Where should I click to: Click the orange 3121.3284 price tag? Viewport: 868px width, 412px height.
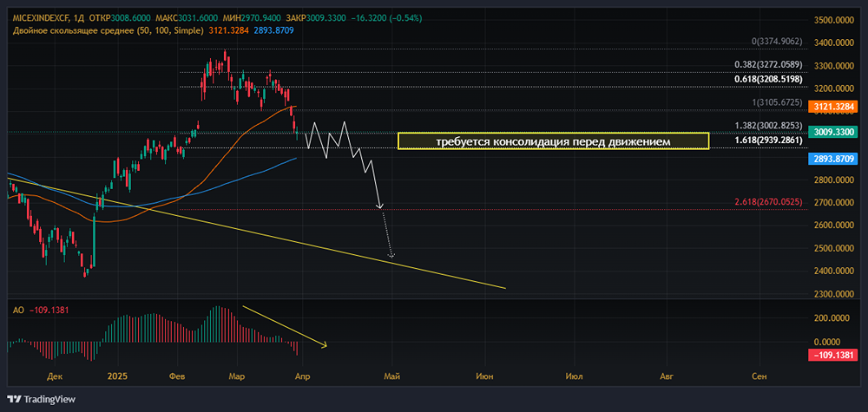[x=832, y=107]
